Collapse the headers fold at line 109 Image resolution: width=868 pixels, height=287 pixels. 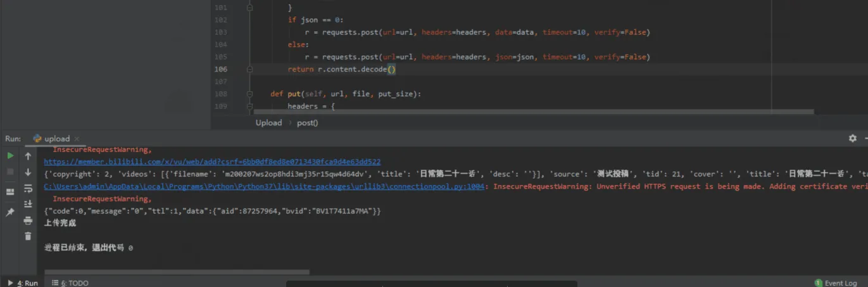tap(249, 106)
